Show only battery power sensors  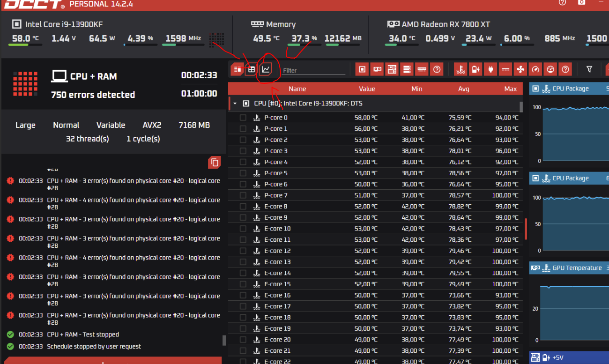[476, 69]
